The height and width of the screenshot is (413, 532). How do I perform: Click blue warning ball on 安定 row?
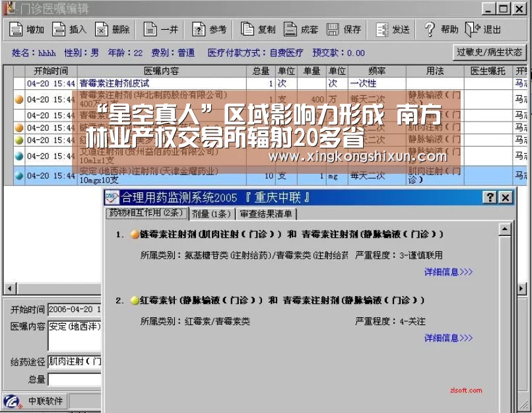pos(19,176)
